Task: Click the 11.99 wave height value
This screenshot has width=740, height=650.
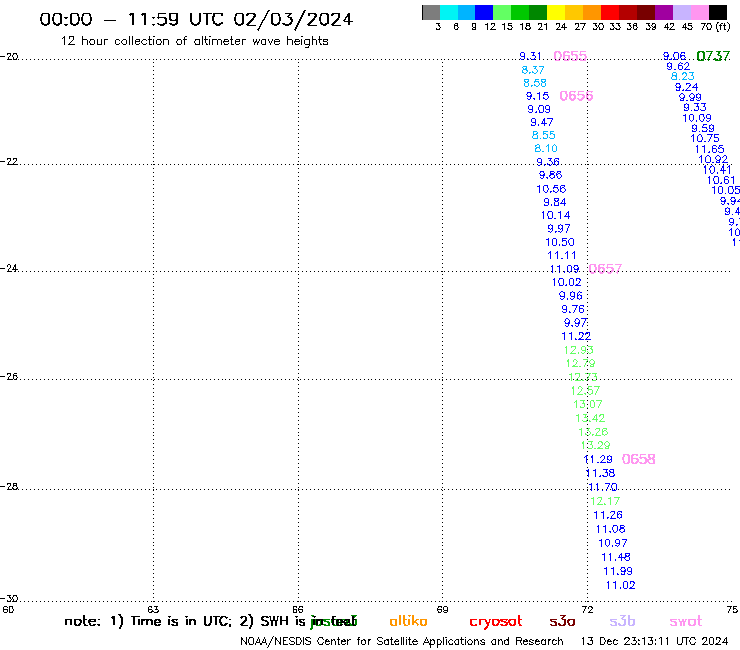Action: pyautogui.click(x=618, y=572)
